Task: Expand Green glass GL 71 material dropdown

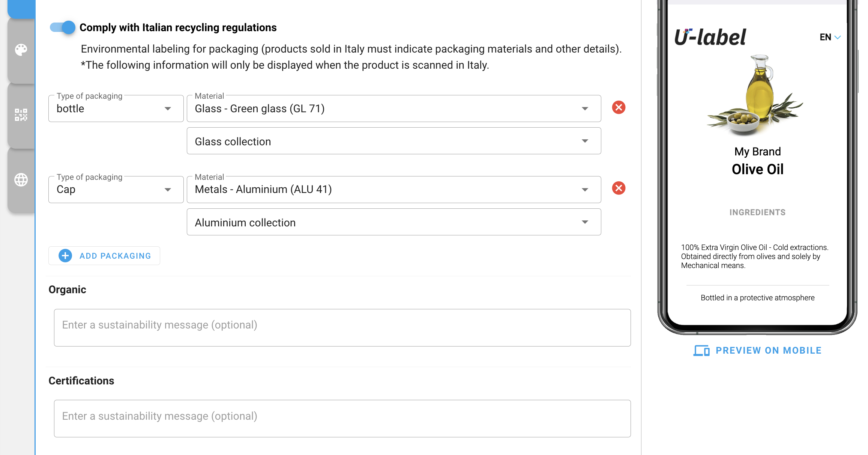Action: (393, 109)
